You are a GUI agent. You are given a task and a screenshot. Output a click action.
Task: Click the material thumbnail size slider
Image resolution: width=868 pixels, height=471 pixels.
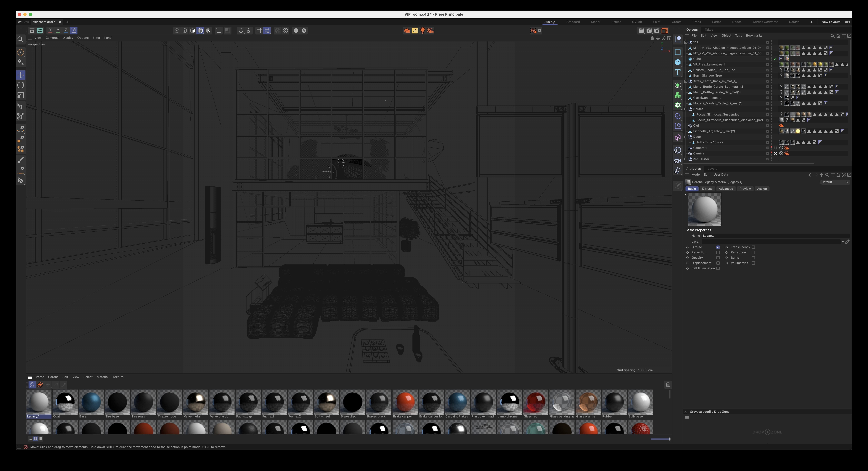[660, 439]
